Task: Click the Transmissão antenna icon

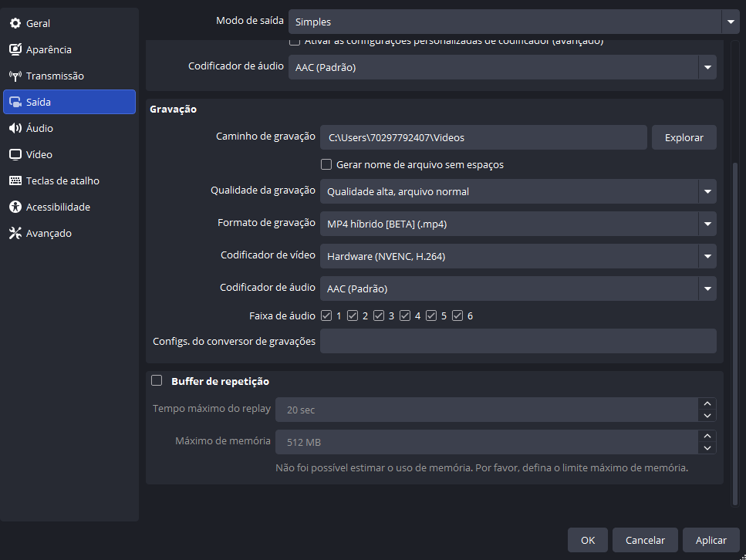Action: coord(15,76)
